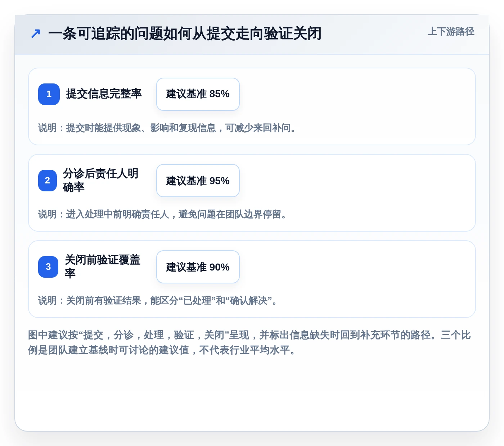This screenshot has height=446, width=504.
Task: Click the 提交信息完整率 heading
Action: pyautogui.click(x=104, y=94)
